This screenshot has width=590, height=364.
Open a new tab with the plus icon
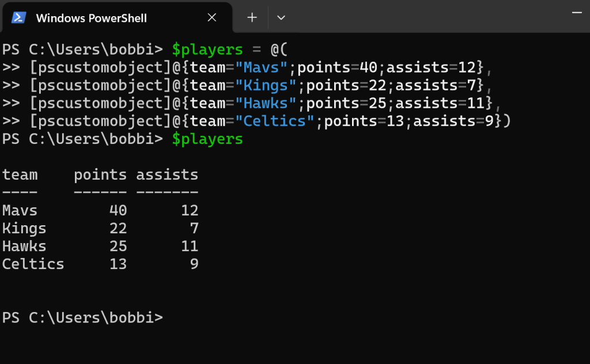coord(251,17)
